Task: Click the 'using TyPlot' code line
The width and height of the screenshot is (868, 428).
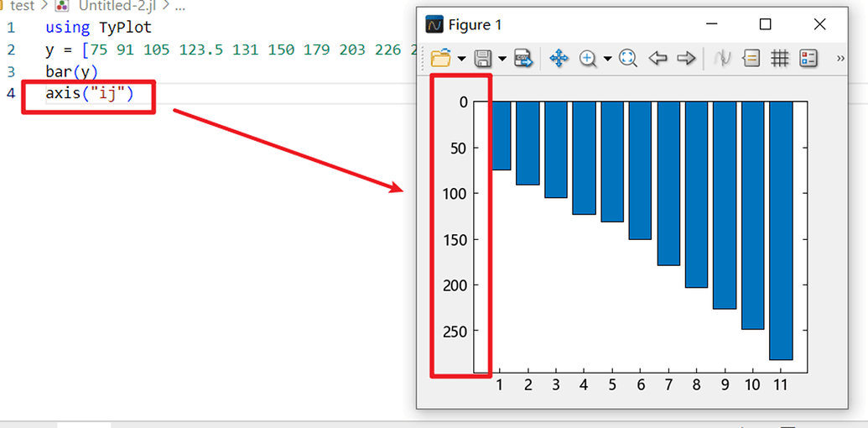Action: pyautogui.click(x=98, y=28)
